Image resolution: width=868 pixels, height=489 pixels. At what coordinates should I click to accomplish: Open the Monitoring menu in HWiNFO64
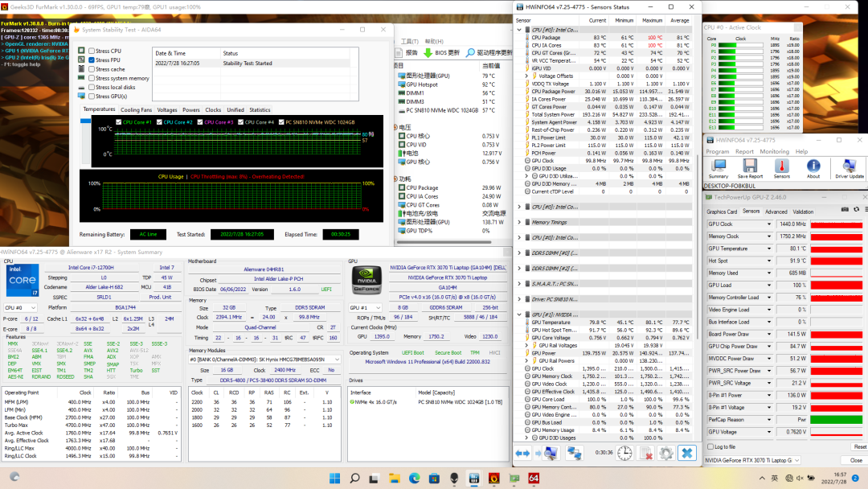774,151
